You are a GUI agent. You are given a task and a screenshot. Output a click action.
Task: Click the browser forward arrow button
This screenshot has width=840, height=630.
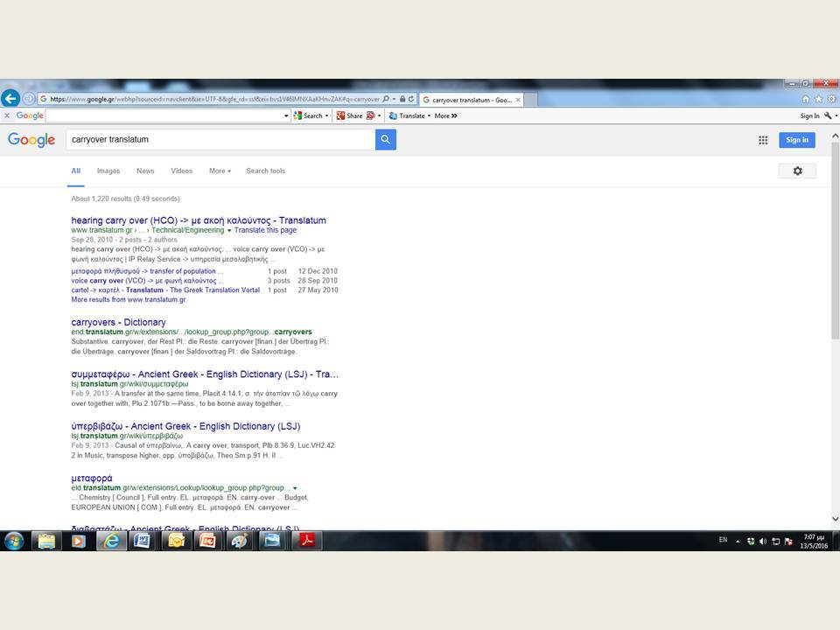29,99
